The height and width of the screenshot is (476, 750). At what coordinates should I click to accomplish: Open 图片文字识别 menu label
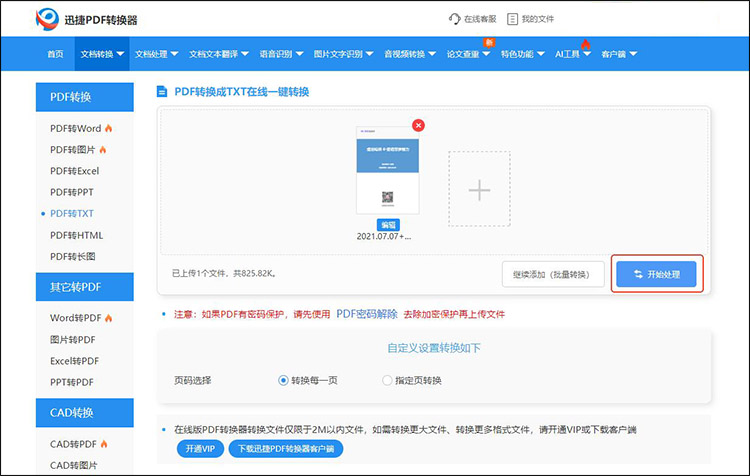[x=338, y=54]
